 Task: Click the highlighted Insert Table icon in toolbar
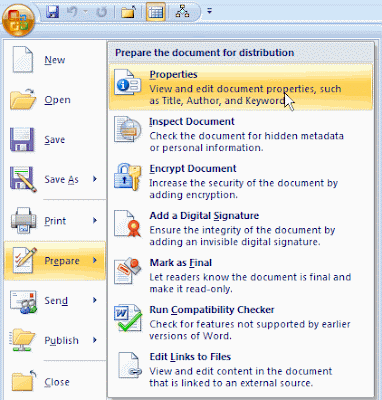click(x=155, y=12)
